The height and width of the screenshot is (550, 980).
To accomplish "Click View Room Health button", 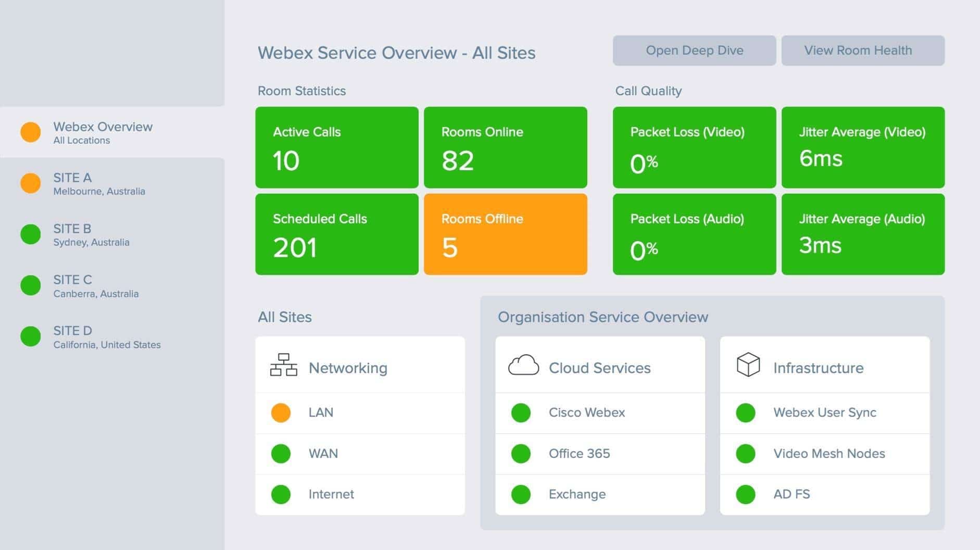I will pyautogui.click(x=863, y=51).
